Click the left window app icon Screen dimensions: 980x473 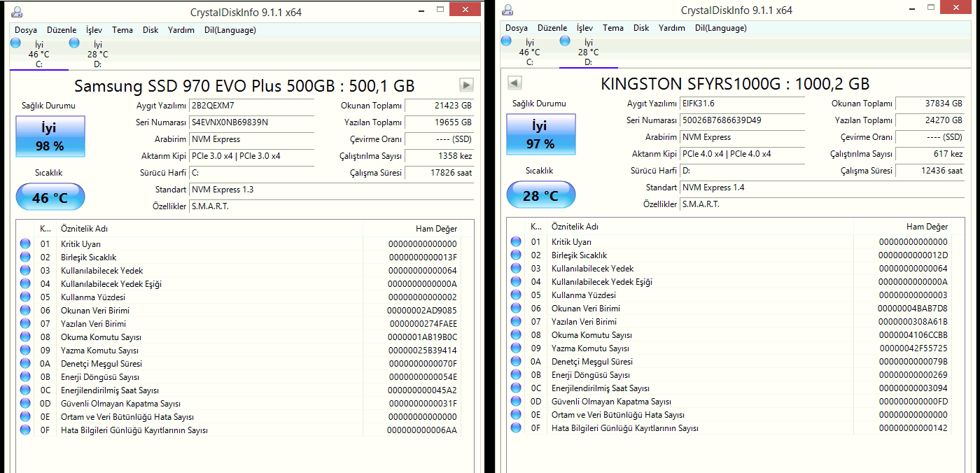click(x=17, y=12)
